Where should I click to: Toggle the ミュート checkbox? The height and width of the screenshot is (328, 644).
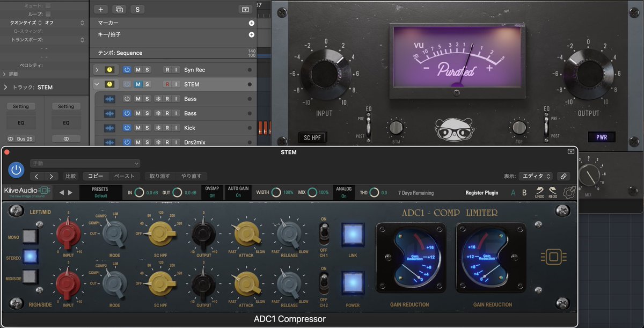(48, 5)
